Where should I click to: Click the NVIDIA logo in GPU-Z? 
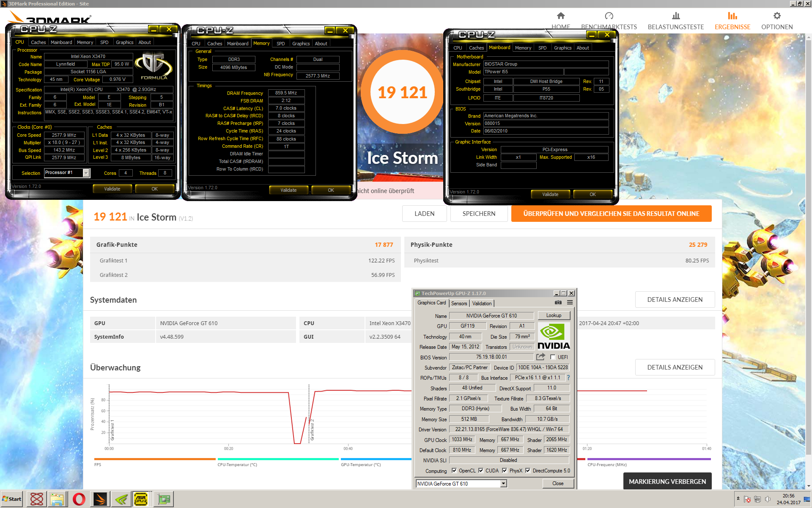coord(554,337)
